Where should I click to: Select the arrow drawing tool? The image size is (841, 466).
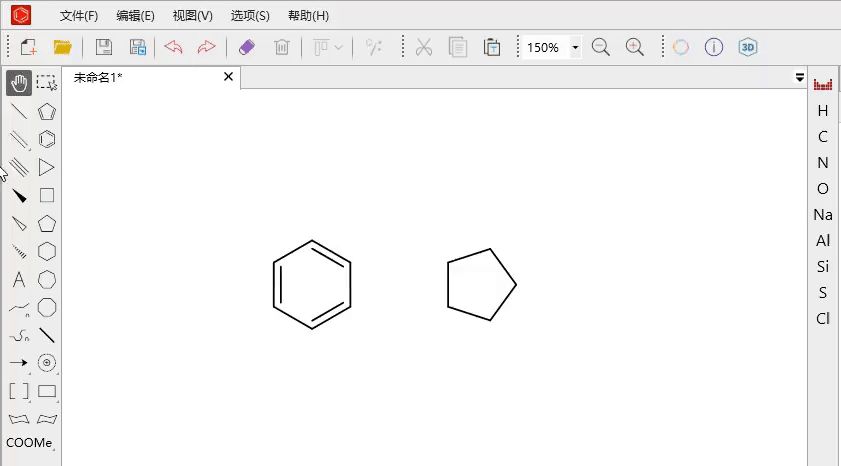(x=19, y=363)
